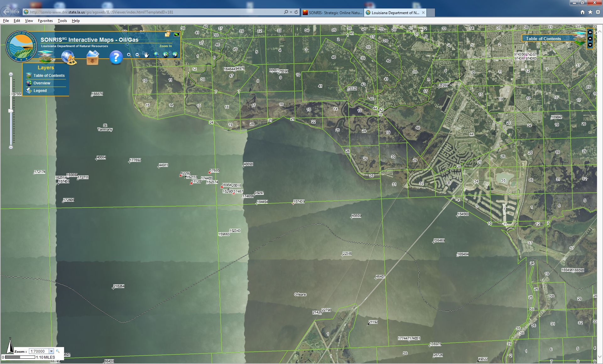The image size is (603, 364).
Task: Close the Louisiana Department tab
Action: click(423, 13)
